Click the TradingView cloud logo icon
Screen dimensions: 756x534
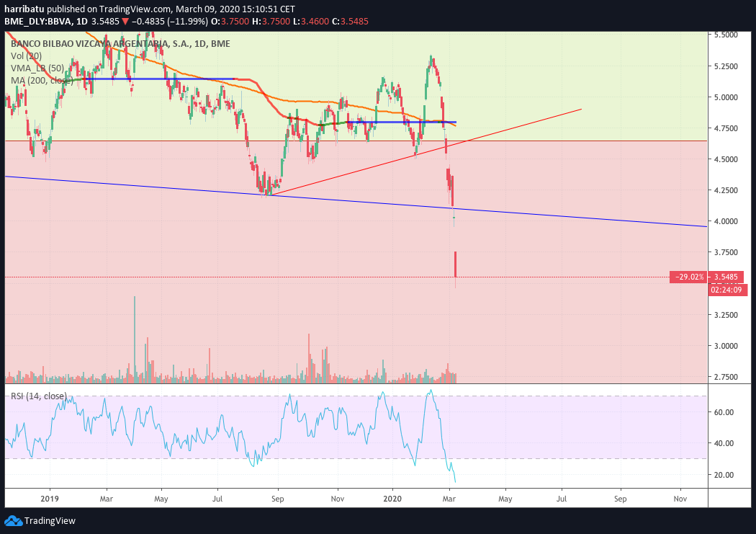13,521
